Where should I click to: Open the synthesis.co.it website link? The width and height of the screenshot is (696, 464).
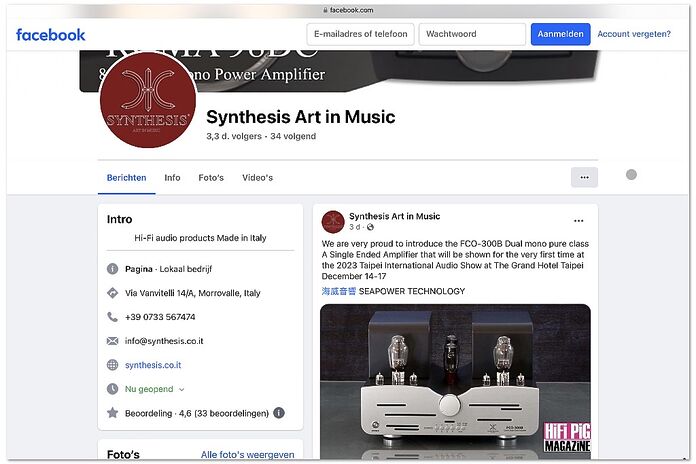[153, 365]
